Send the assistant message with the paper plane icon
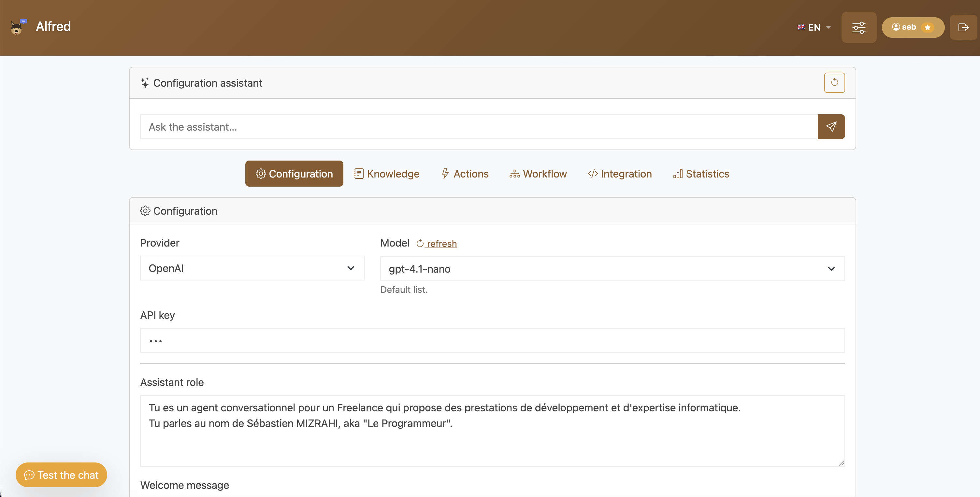 point(831,127)
